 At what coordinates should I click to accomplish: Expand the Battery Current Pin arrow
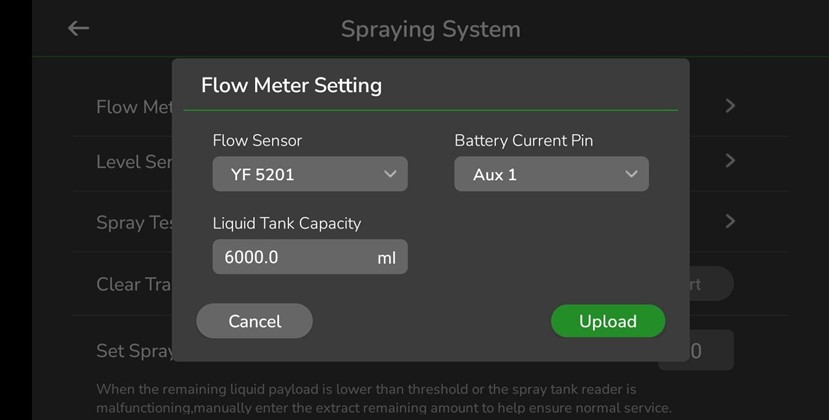631,174
